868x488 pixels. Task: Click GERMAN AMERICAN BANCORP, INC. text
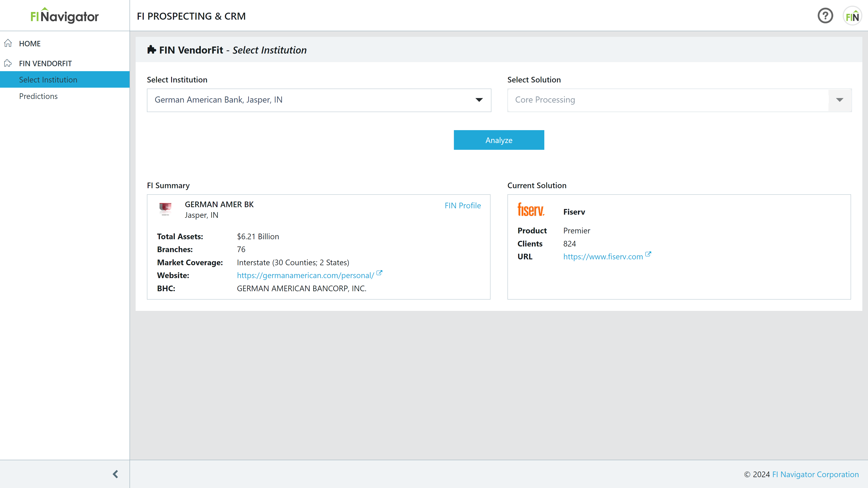(301, 288)
